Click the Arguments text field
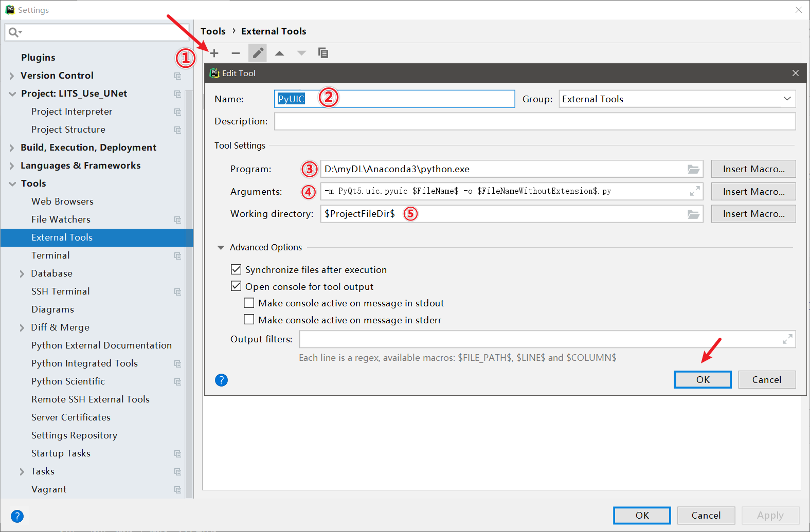The height and width of the screenshot is (532, 810). [x=512, y=191]
